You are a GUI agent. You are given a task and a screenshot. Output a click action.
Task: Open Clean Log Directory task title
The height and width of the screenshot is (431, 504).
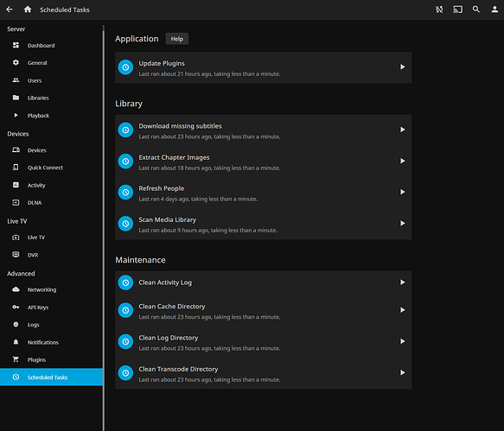point(168,338)
